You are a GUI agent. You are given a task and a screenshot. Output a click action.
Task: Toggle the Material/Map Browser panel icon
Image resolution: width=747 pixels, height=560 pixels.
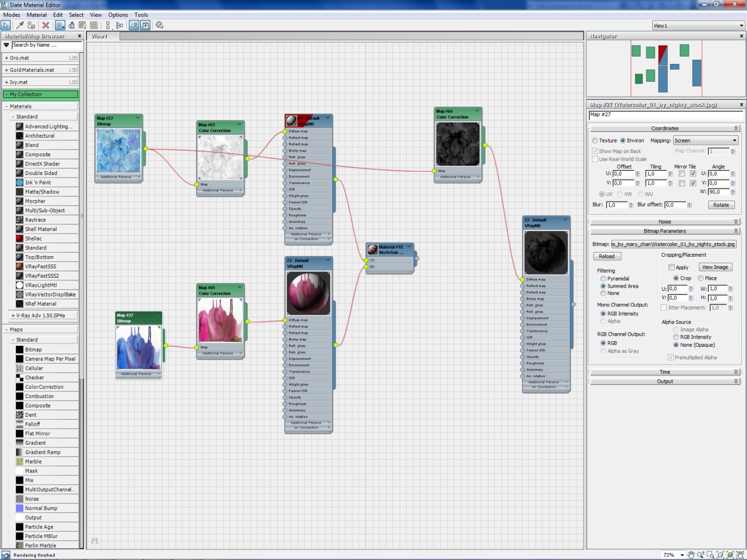(134, 25)
